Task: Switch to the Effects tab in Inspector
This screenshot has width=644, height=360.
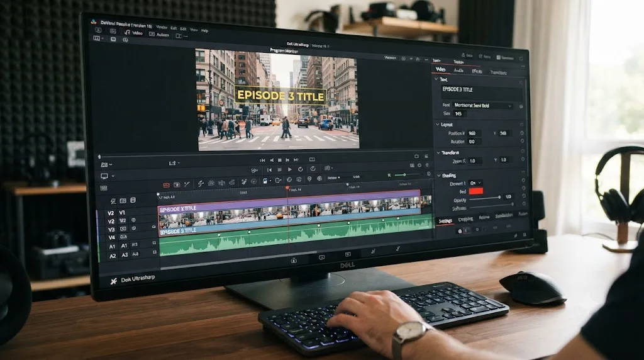Action: point(477,72)
